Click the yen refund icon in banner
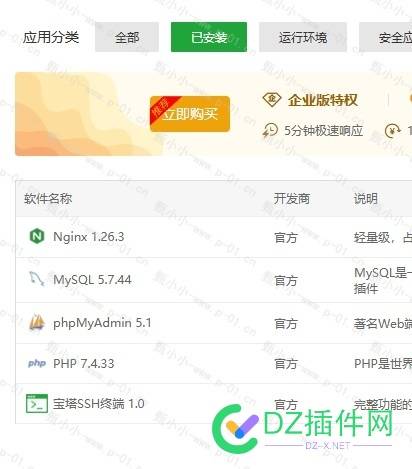The image size is (412, 469). point(393,131)
